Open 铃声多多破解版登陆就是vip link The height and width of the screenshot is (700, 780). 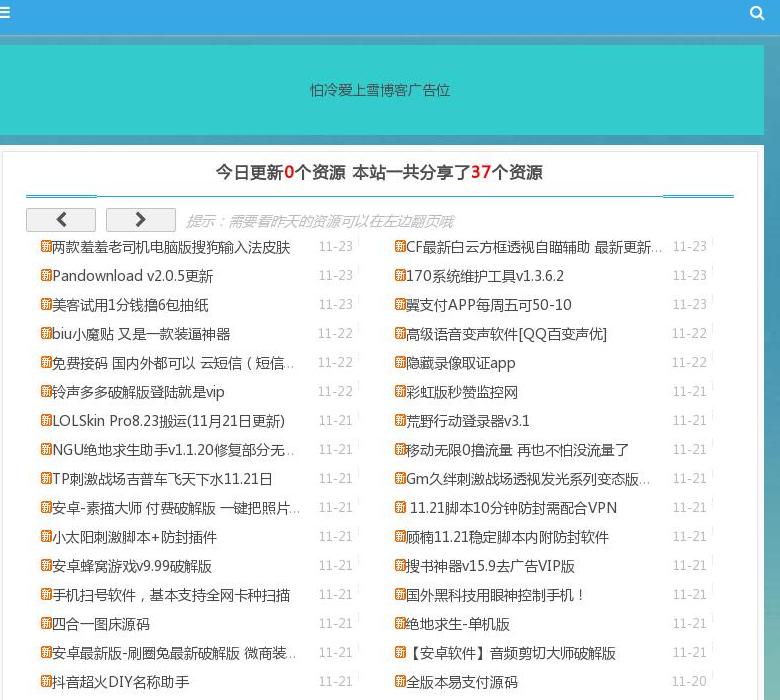(x=138, y=392)
